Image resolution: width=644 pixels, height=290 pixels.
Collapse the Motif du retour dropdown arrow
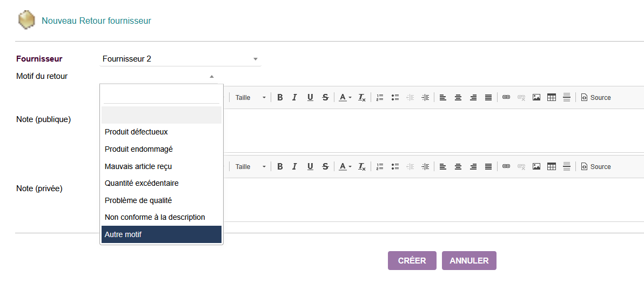tap(212, 77)
